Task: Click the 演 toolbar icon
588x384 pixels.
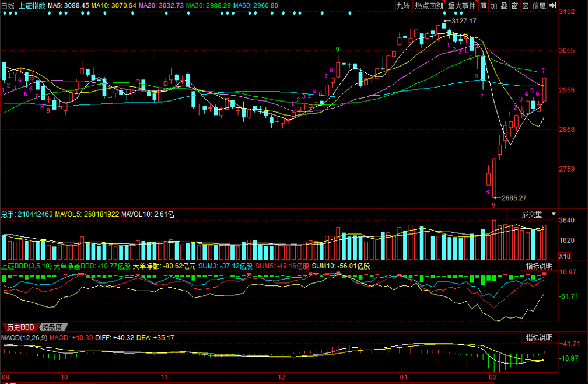Action: 484,5
